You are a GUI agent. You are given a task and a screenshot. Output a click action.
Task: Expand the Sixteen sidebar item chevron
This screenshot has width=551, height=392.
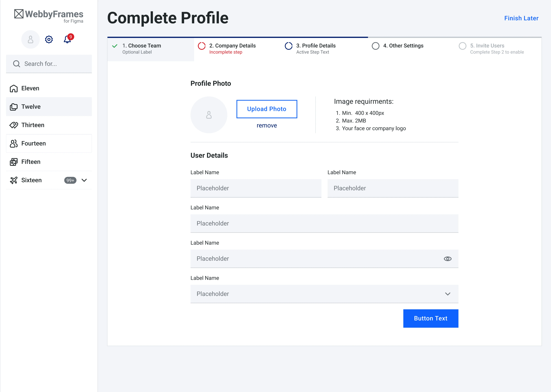point(84,180)
